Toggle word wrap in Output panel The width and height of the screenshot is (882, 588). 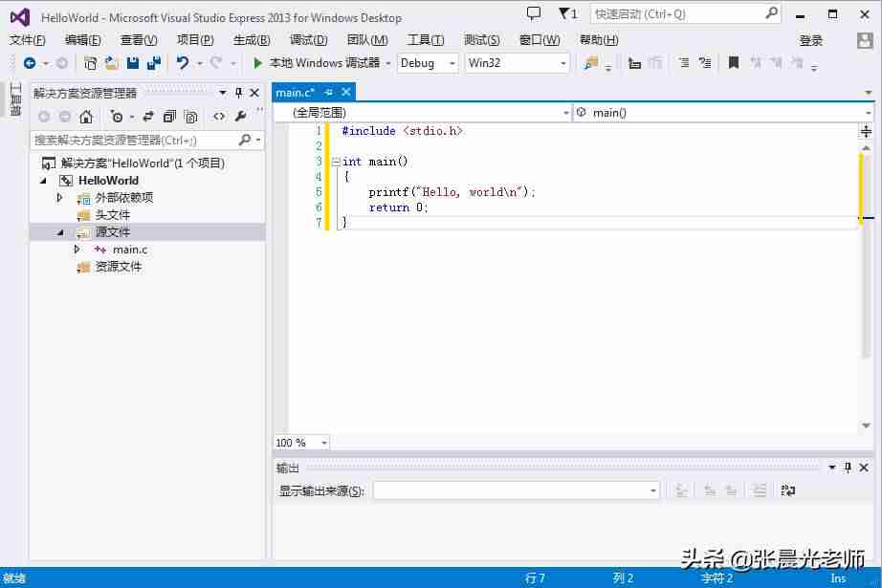point(788,490)
